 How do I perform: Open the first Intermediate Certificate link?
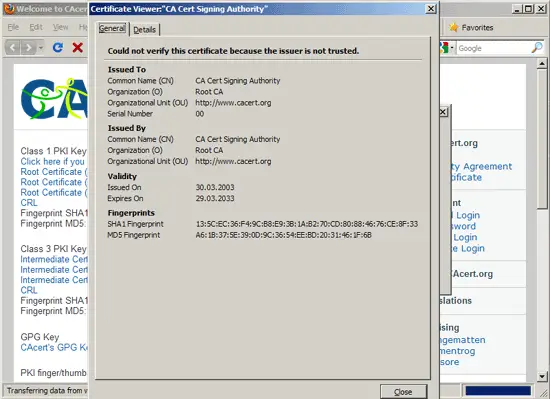click(x=54, y=259)
